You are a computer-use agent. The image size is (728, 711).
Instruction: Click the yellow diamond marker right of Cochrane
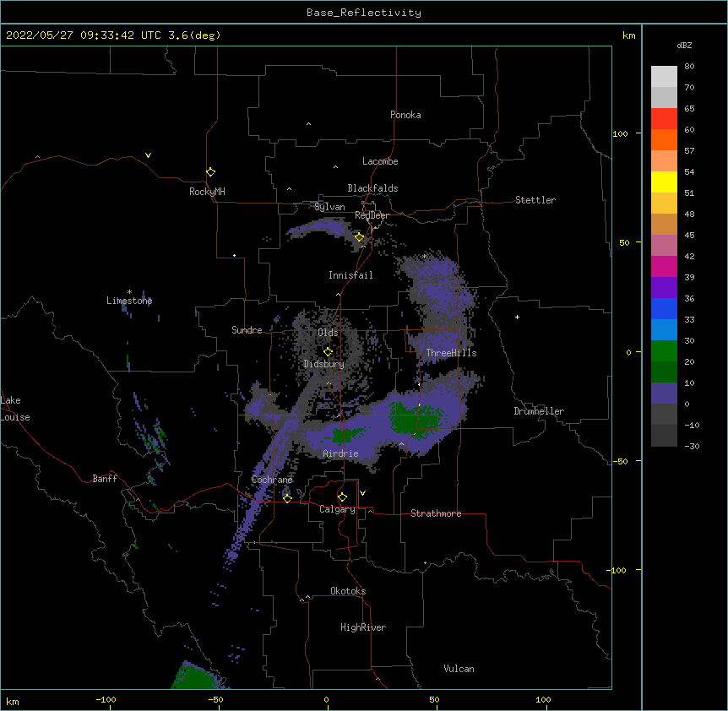[287, 498]
